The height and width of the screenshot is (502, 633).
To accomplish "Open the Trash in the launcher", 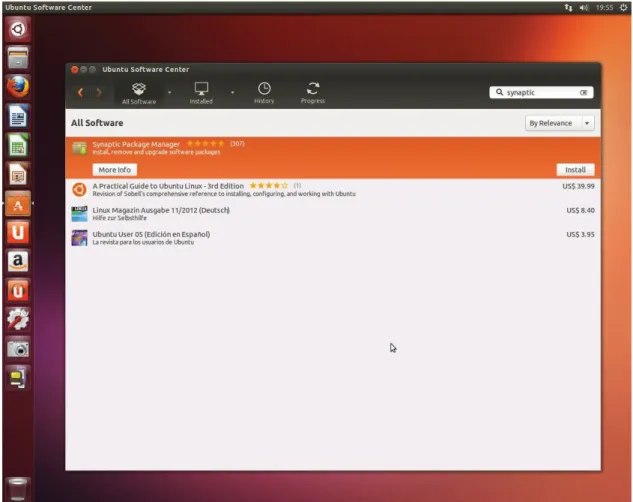I will (x=18, y=489).
